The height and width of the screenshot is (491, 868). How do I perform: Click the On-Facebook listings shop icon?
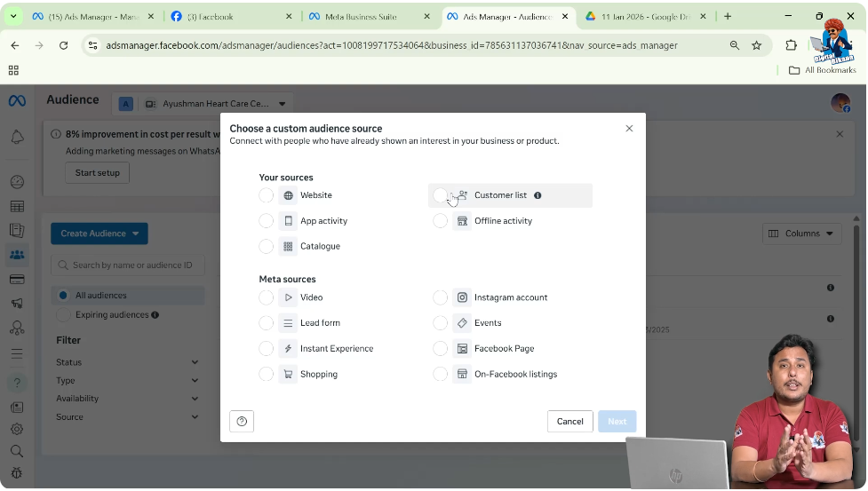tap(462, 374)
